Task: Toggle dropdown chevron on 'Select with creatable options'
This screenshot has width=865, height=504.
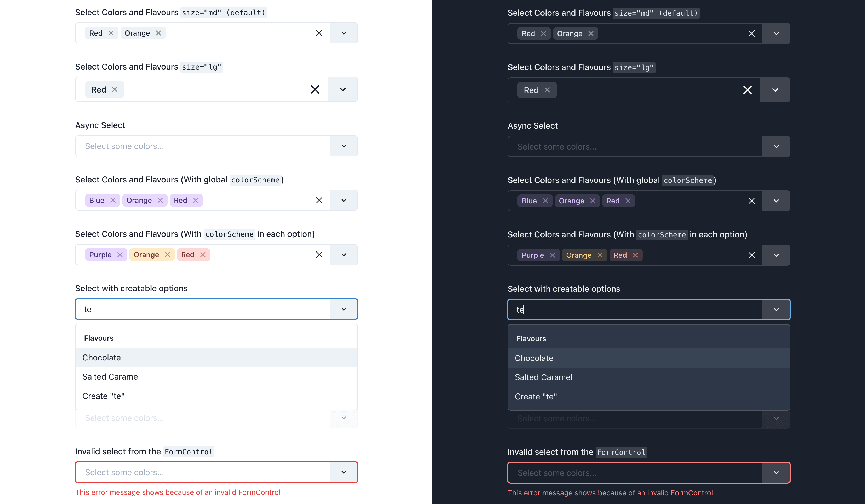Action: [344, 308]
